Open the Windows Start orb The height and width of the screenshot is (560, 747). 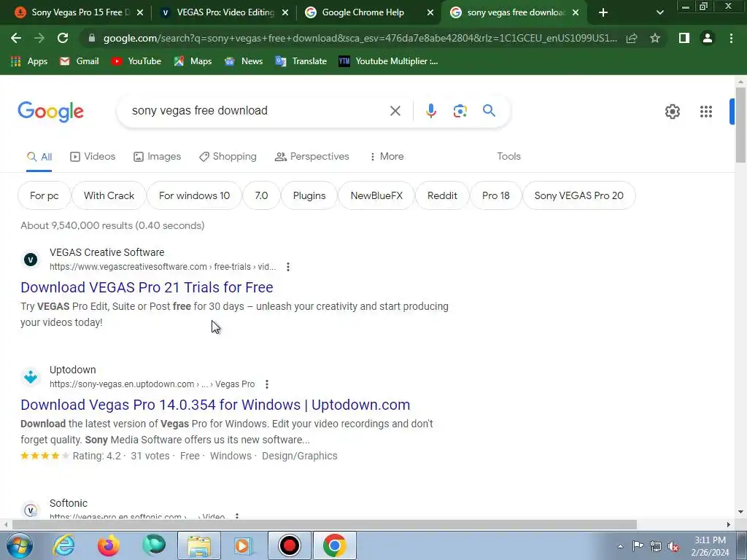point(19,545)
